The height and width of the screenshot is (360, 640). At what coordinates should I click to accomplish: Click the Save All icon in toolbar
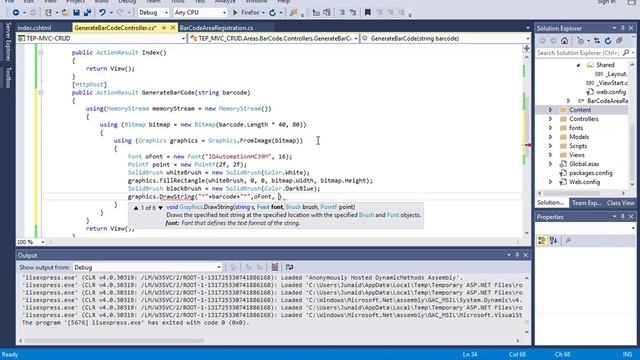[87, 13]
